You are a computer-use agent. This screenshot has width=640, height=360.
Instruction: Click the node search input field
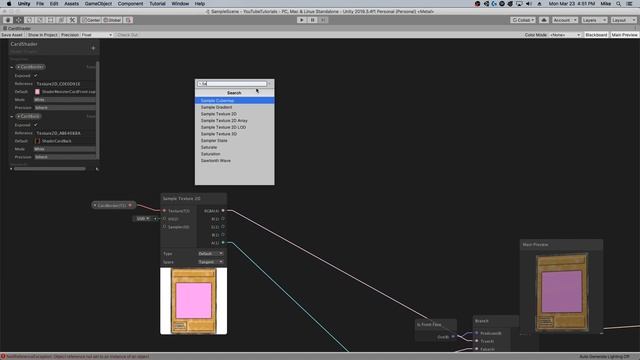pos(232,84)
